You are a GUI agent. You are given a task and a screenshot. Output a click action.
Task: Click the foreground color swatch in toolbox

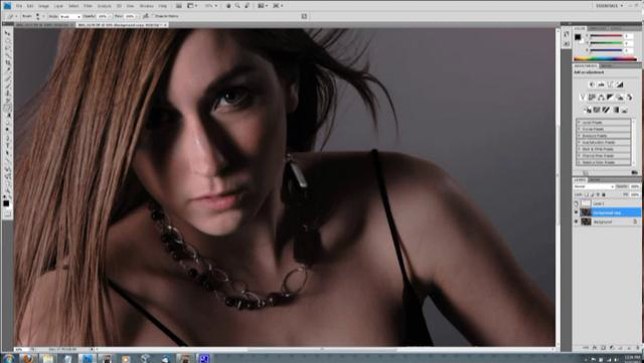click(6, 204)
